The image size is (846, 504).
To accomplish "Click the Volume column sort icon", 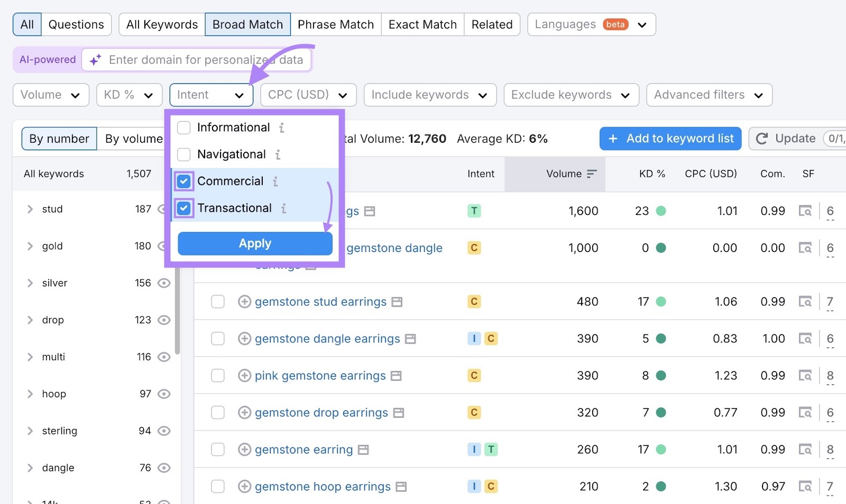I will (592, 174).
